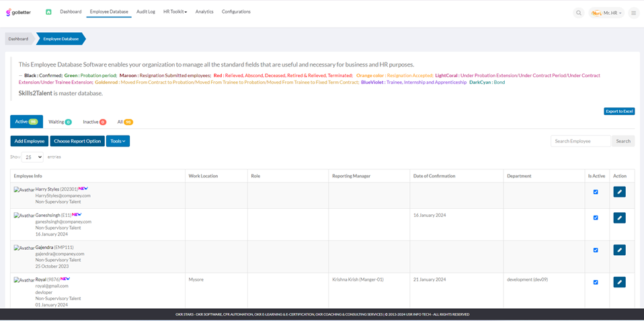Image resolution: width=644 pixels, height=321 pixels.
Task: Click the Work Location column header
Action: pyautogui.click(x=216, y=176)
